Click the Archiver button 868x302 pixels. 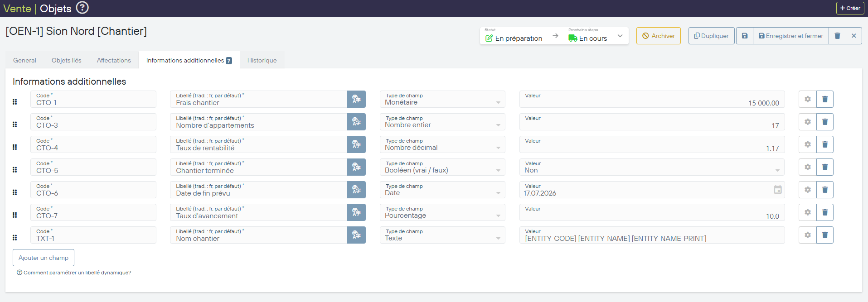point(658,36)
